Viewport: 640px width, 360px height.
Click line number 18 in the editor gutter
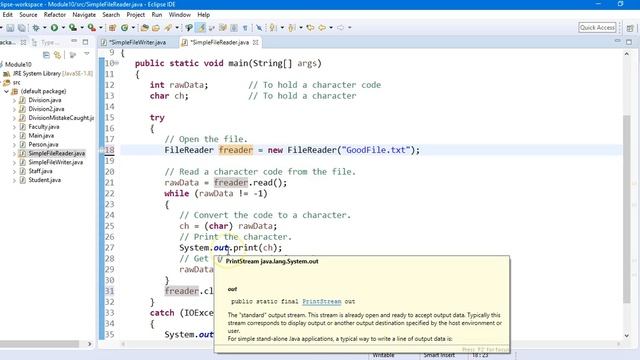(x=109, y=150)
